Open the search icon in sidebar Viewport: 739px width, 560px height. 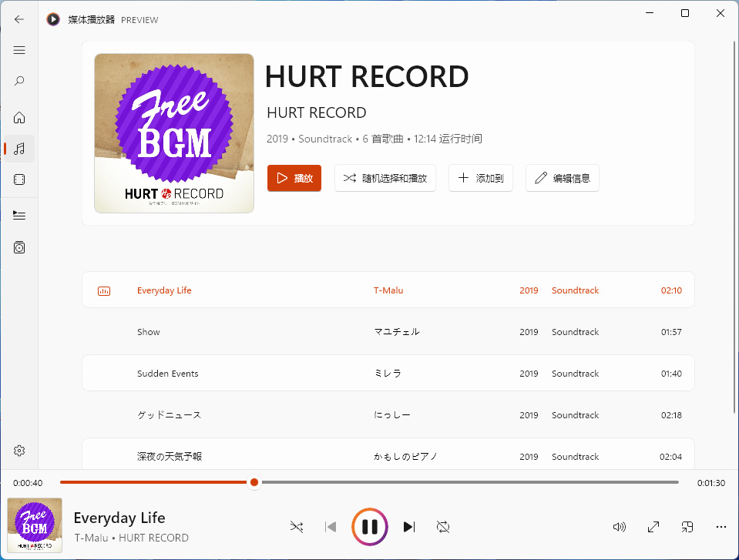point(19,81)
